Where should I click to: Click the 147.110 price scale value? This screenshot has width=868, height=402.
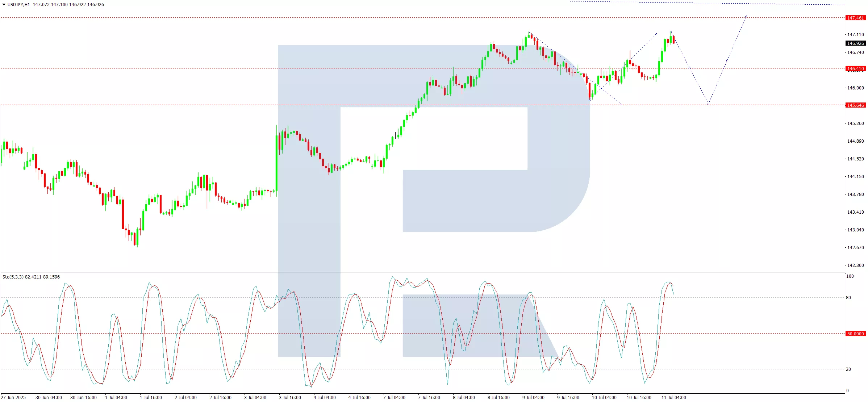point(855,35)
